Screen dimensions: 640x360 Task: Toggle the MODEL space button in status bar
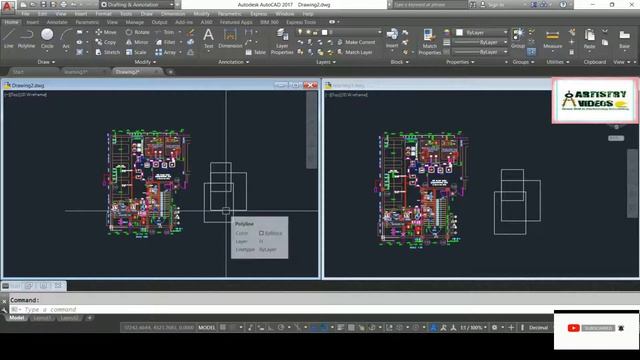click(x=207, y=327)
